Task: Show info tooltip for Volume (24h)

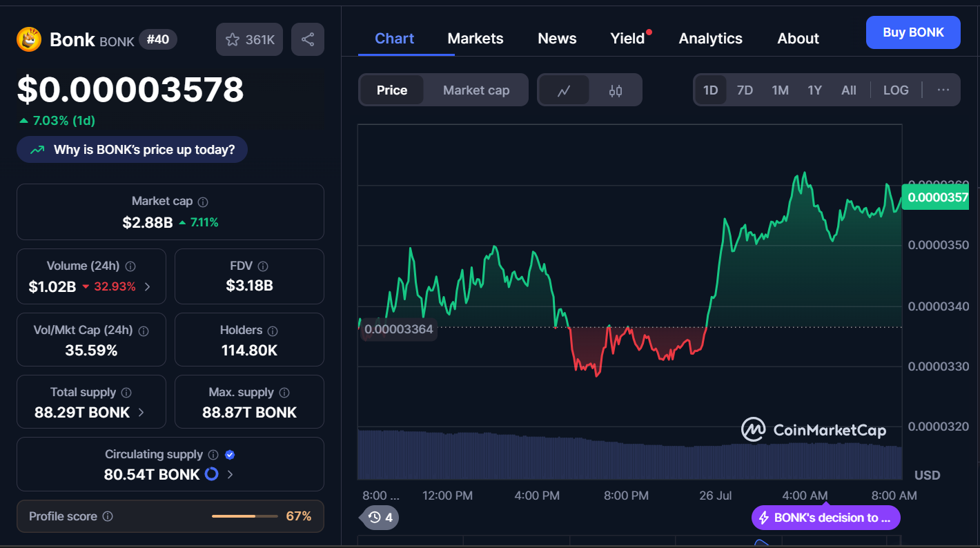Action: coord(130,266)
